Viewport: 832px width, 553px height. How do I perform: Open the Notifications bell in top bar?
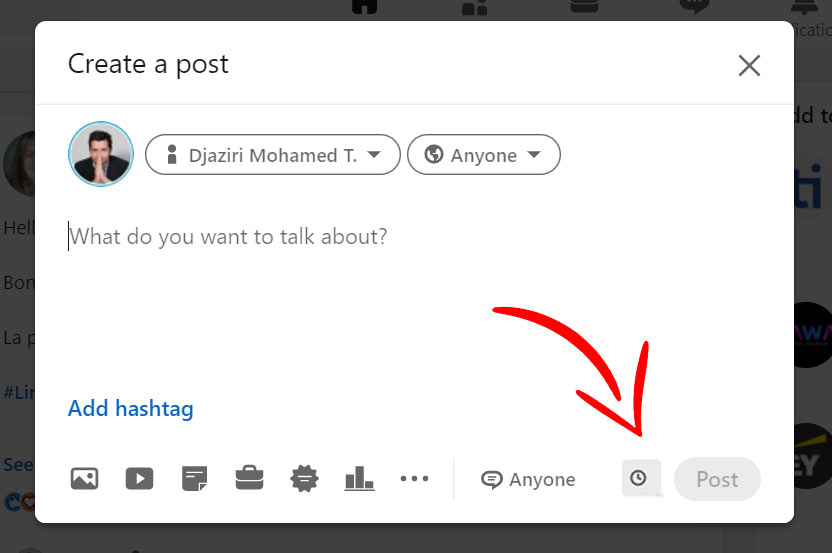[x=803, y=7]
